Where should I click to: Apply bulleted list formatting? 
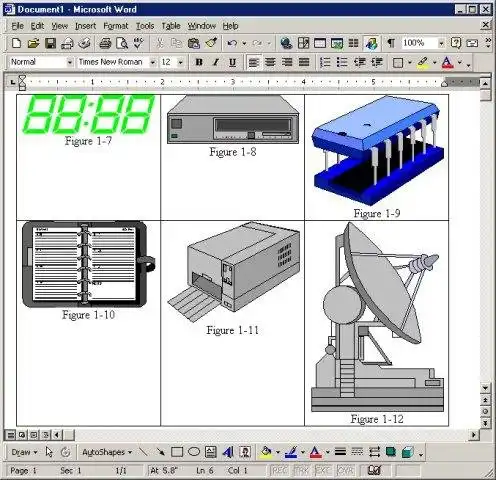coord(342,62)
